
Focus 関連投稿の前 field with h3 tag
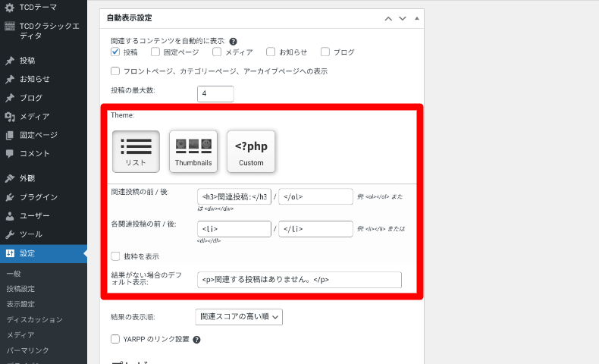click(x=234, y=196)
